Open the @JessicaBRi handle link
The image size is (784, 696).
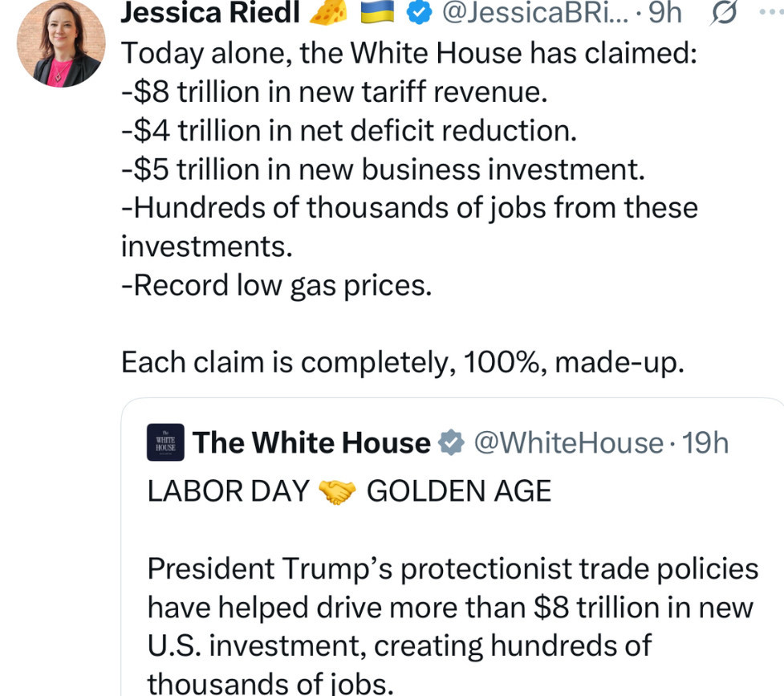[x=535, y=13]
